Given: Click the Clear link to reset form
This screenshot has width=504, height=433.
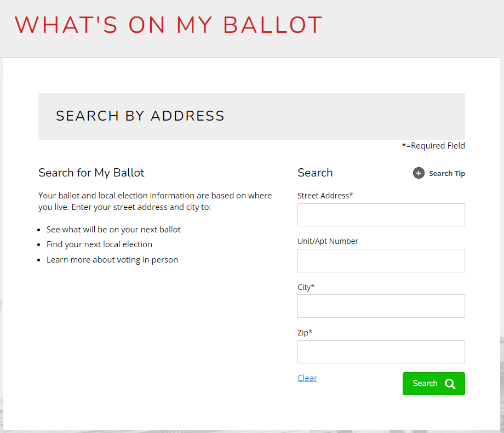Looking at the screenshot, I should [307, 378].
